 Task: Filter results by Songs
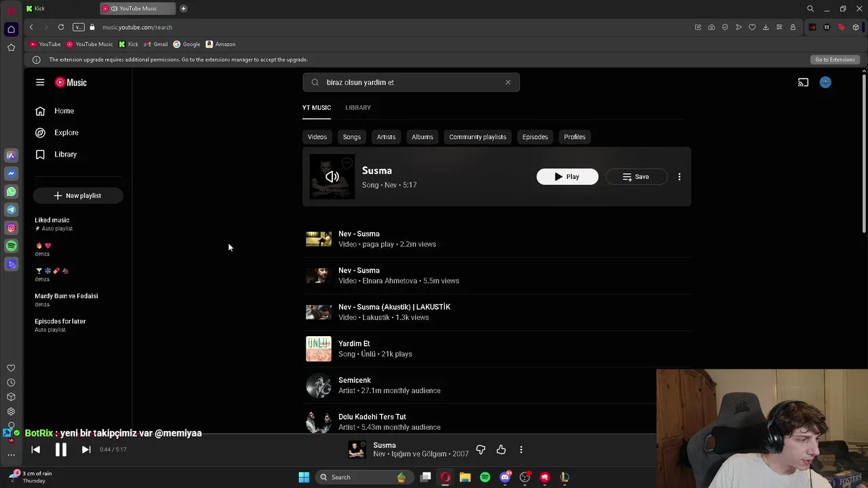coord(352,137)
